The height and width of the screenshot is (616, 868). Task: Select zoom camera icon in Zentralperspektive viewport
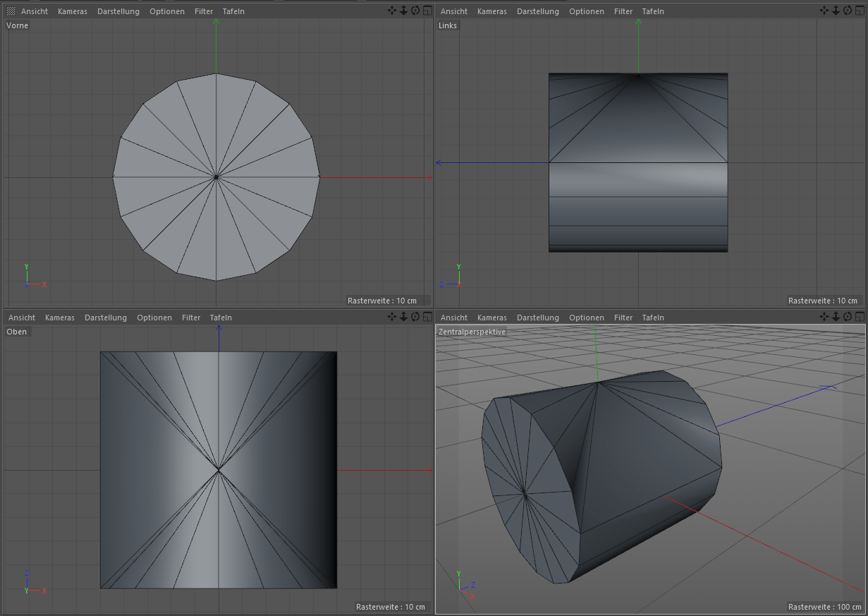click(x=836, y=317)
